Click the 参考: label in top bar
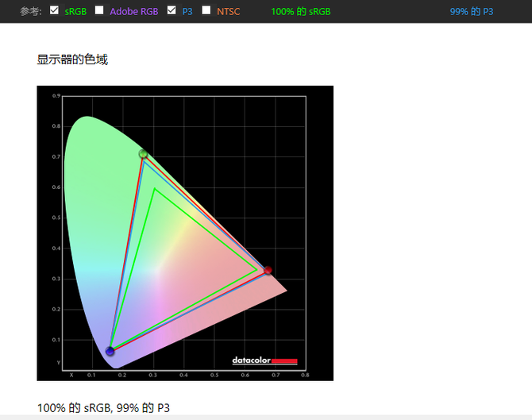 click(30, 12)
